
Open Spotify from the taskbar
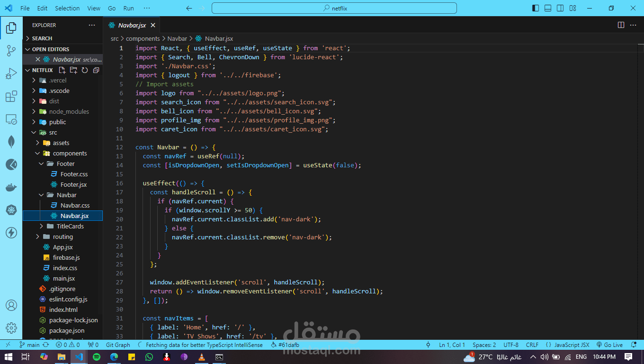point(97,357)
